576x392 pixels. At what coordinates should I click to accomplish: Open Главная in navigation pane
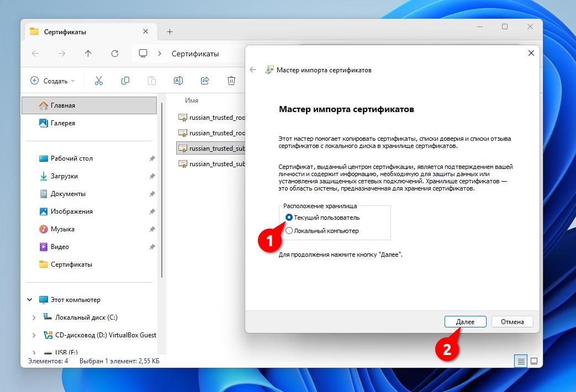click(x=89, y=105)
